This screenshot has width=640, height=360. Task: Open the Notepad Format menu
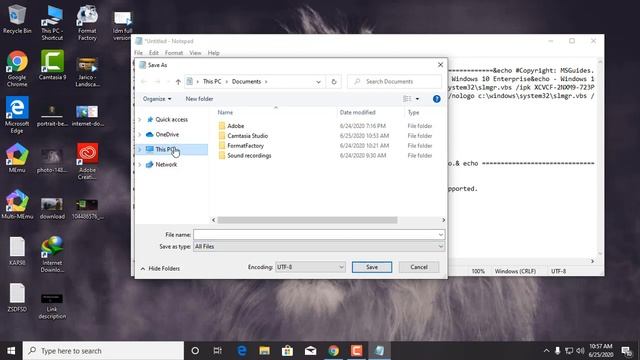coord(174,53)
